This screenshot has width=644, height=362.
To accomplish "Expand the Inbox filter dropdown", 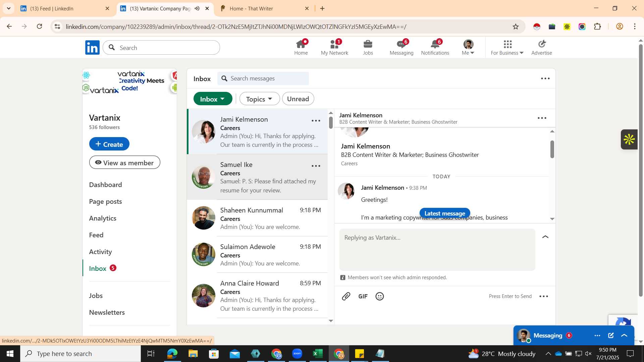I will pos(213,99).
